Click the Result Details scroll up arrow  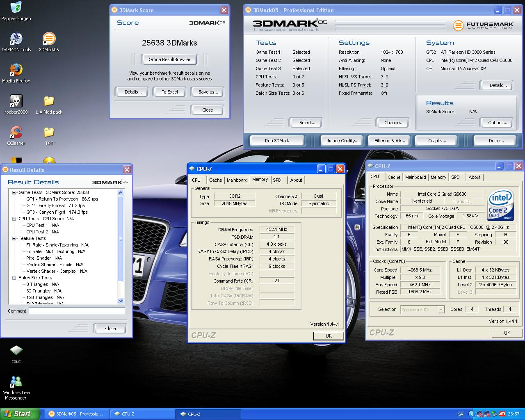pyautogui.click(x=121, y=192)
